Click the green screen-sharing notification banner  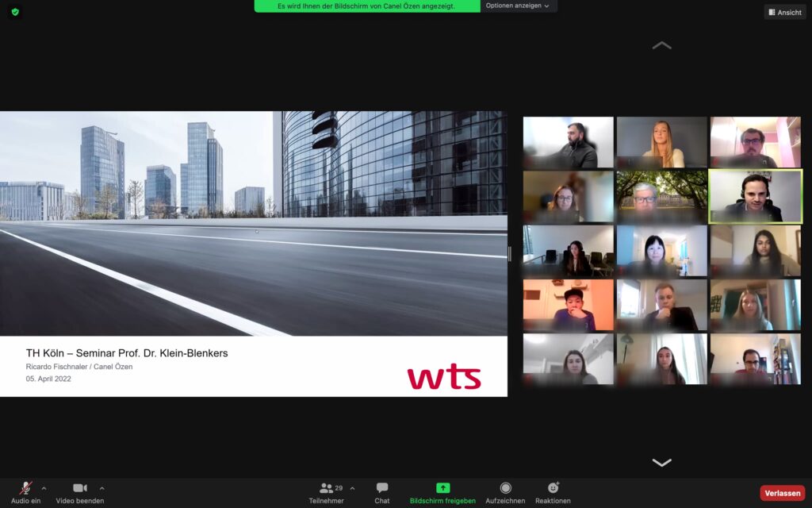[367, 6]
